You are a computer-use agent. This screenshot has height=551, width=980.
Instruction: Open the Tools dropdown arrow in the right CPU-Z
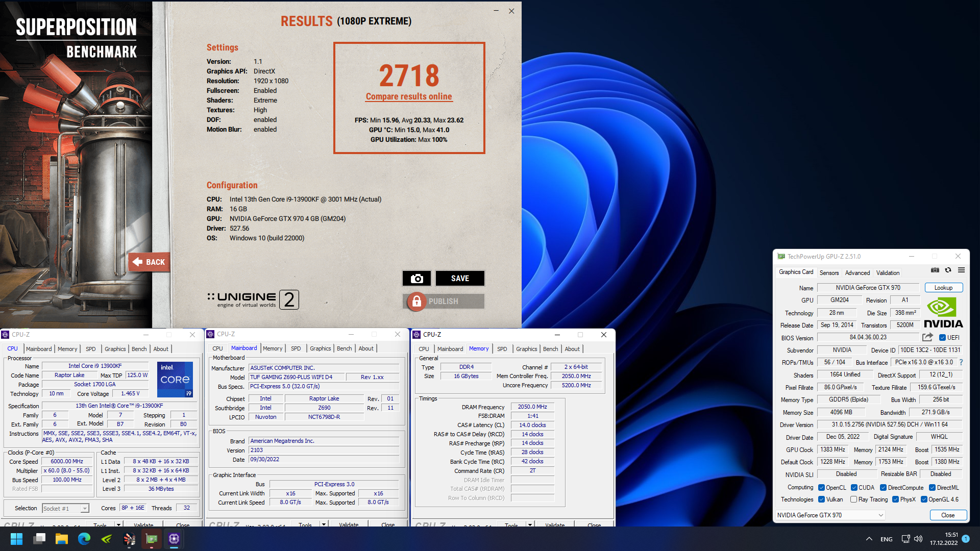(530, 524)
